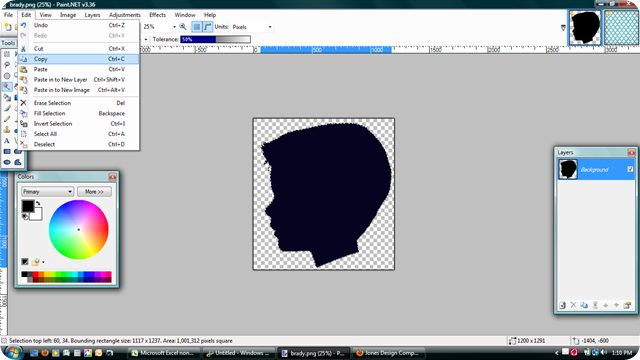Open the Units dropdown
The image size is (640, 360).
pyautogui.click(x=270, y=27)
